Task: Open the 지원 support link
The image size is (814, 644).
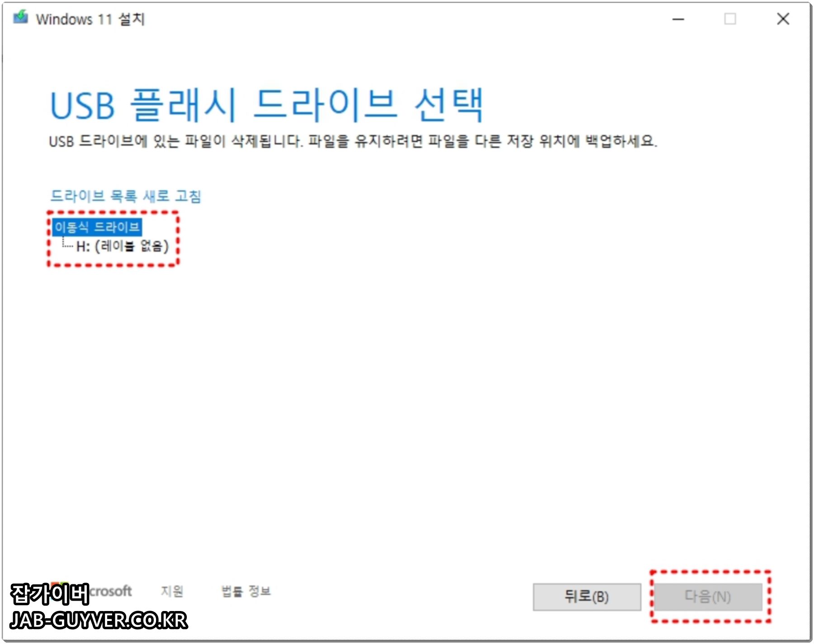Action: pos(172,591)
